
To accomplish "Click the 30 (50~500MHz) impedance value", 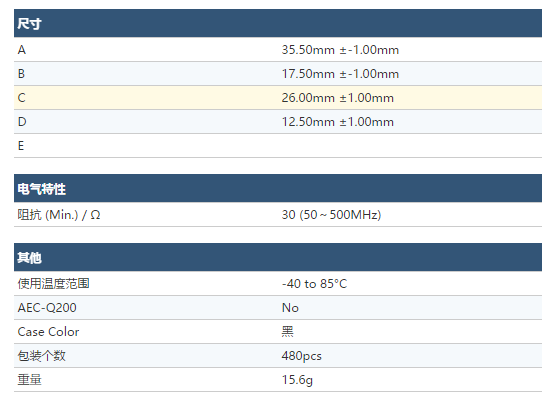I will (x=331, y=215).
